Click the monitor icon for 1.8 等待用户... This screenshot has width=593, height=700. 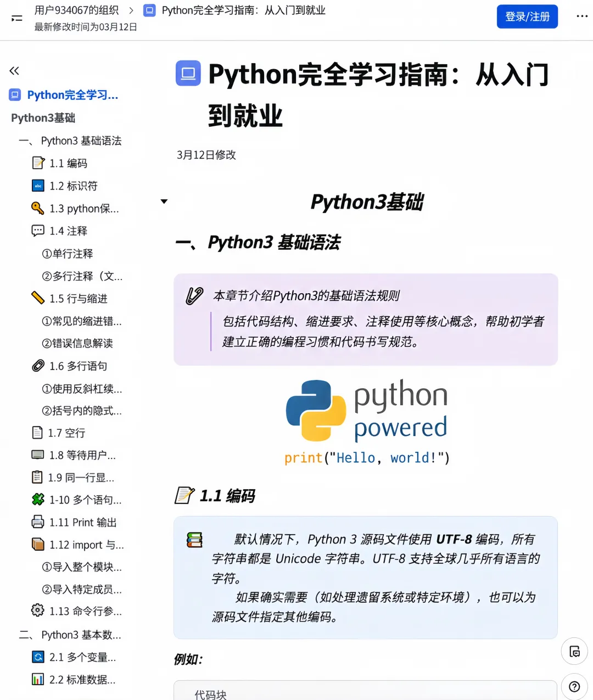pyautogui.click(x=38, y=455)
